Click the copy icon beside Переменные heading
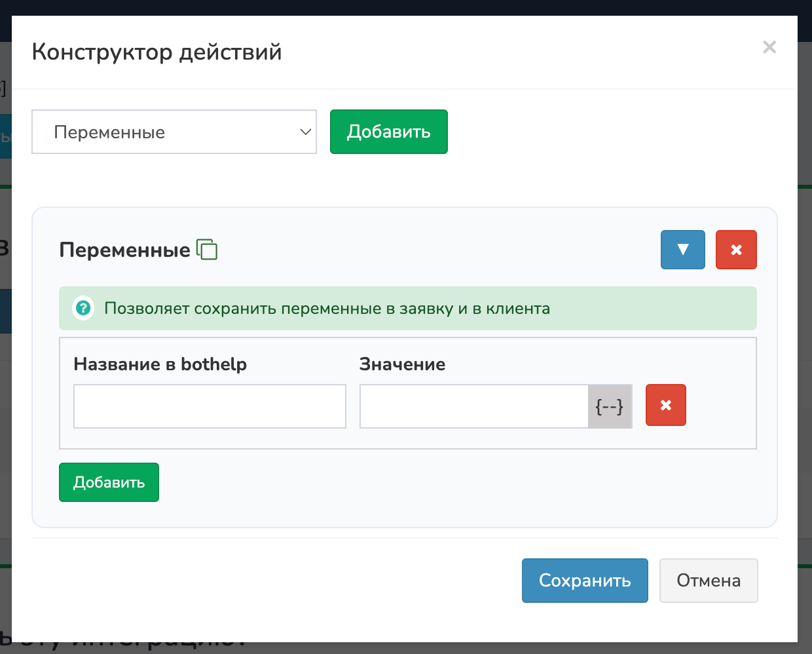 click(207, 250)
